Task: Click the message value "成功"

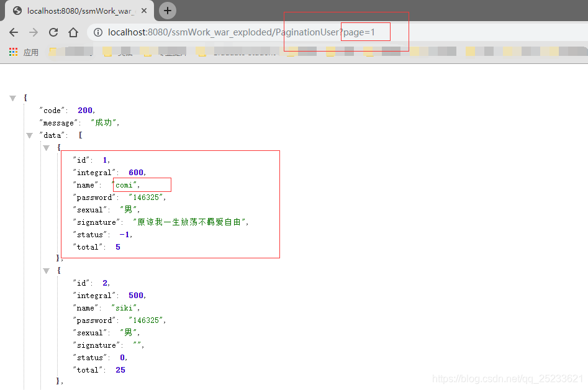Action: 104,122
